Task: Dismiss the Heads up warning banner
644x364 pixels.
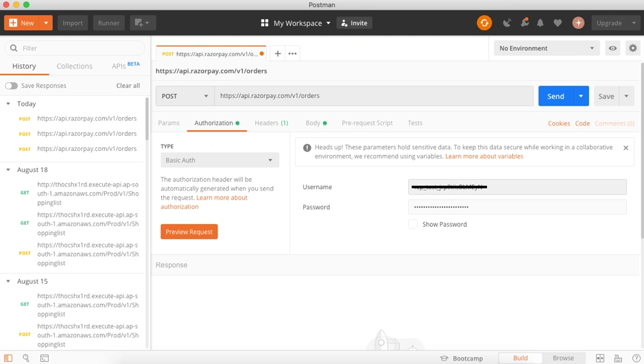Action: click(x=625, y=148)
